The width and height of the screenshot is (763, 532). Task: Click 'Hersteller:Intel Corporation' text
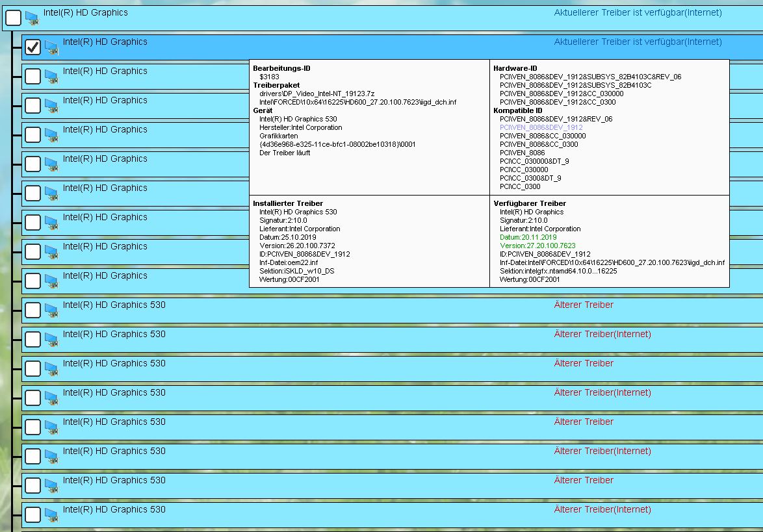point(301,127)
